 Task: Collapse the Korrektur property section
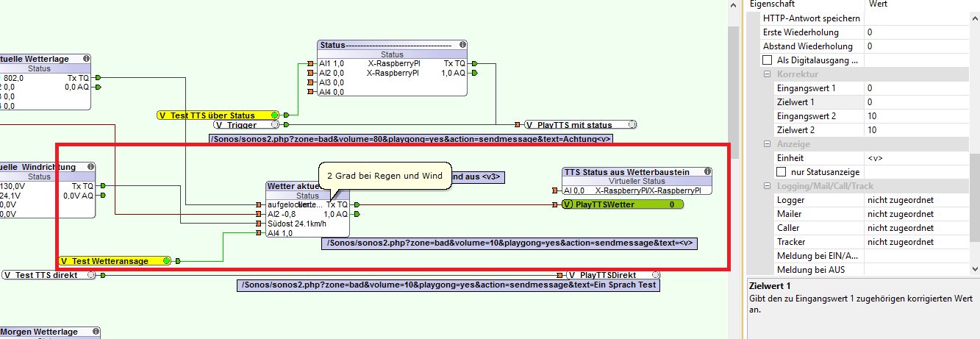[x=768, y=74]
